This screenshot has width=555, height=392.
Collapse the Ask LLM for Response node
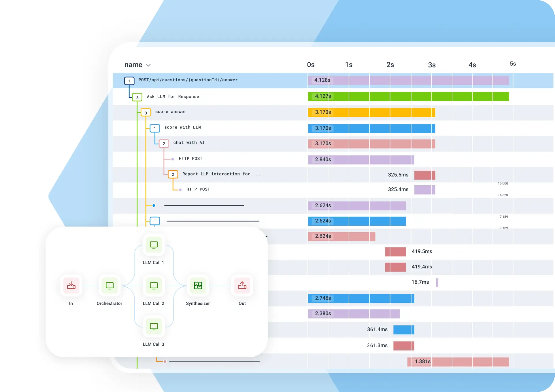pyautogui.click(x=137, y=97)
